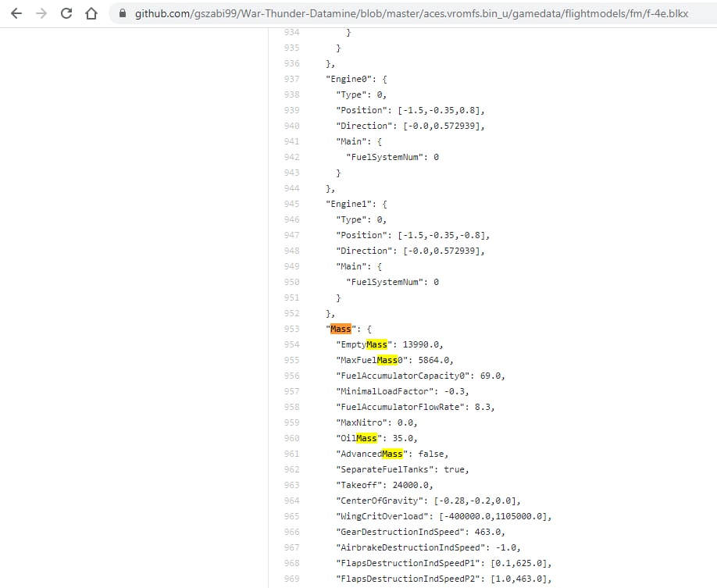This screenshot has height=588, width=717.
Task: Click "FuelSystemNum": 0 on line 942
Action: (x=392, y=157)
